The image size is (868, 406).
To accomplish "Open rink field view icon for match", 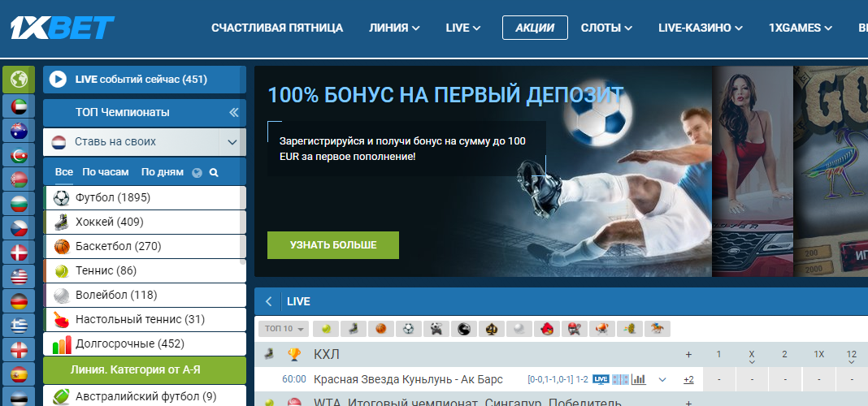I will coord(621,379).
